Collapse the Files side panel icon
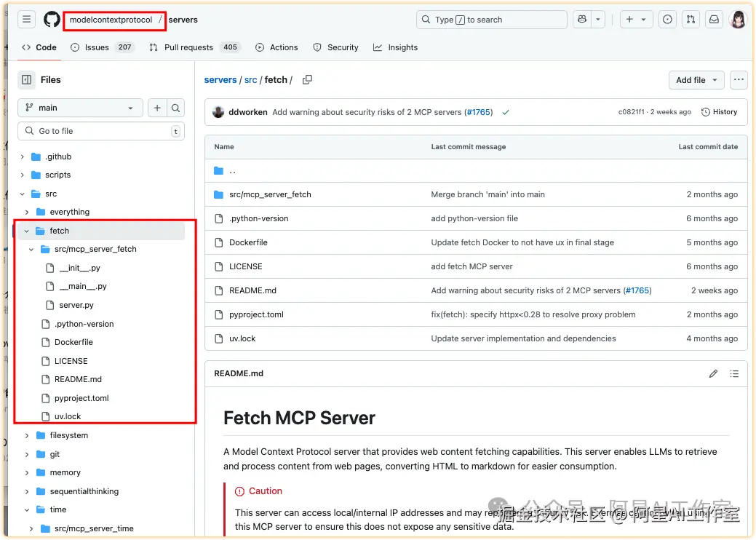 [x=26, y=79]
